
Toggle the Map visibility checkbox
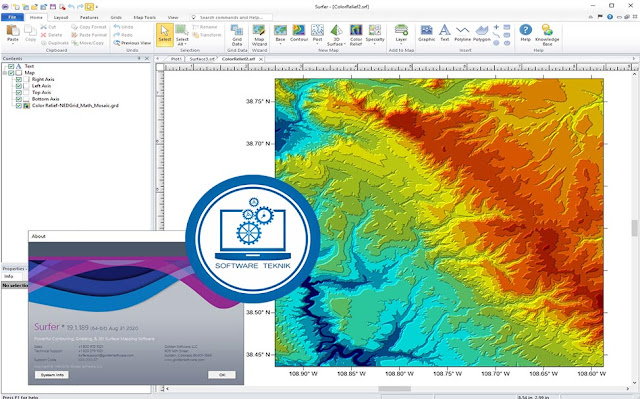click(11, 73)
